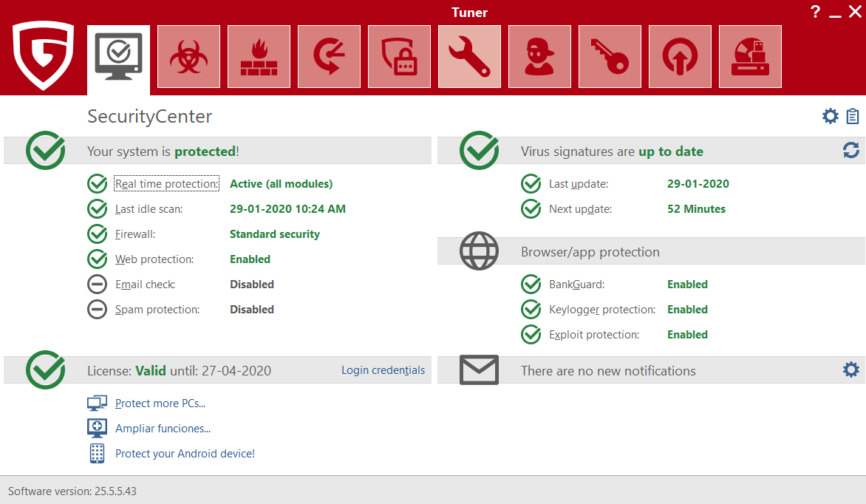The width and height of the screenshot is (866, 504).
Task: Click the G DATA shield logo
Action: tap(43, 55)
